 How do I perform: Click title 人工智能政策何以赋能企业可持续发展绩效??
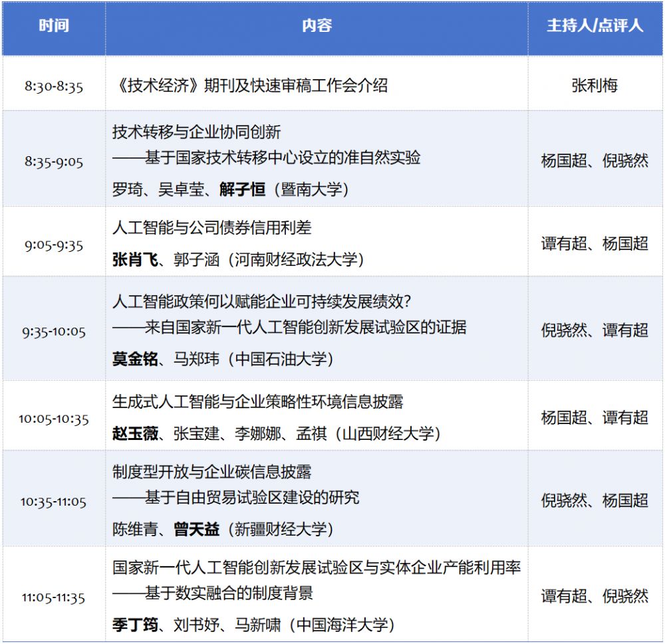coord(261,302)
